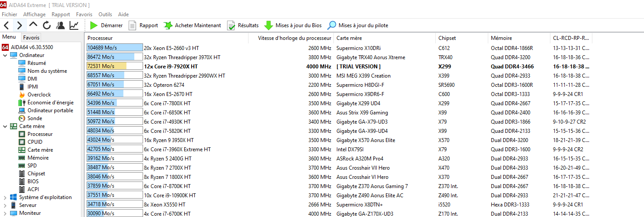Sort by Chipset column header
This screenshot has width=644, height=217.
tap(462, 38)
